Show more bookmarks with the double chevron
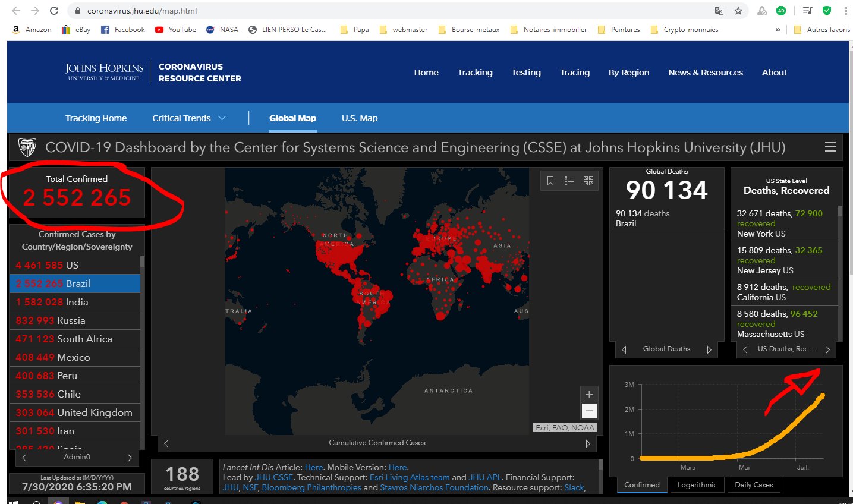853x504 pixels. point(778,30)
